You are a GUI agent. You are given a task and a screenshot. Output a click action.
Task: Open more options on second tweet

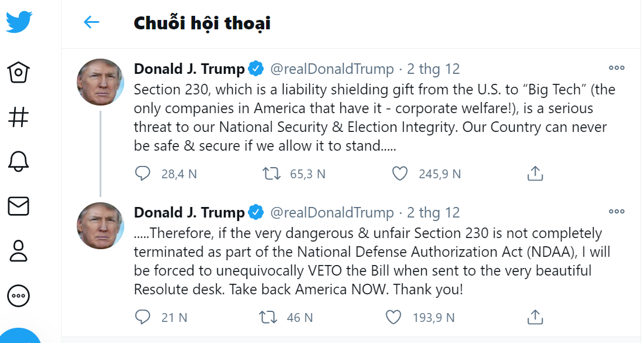pyautogui.click(x=616, y=212)
